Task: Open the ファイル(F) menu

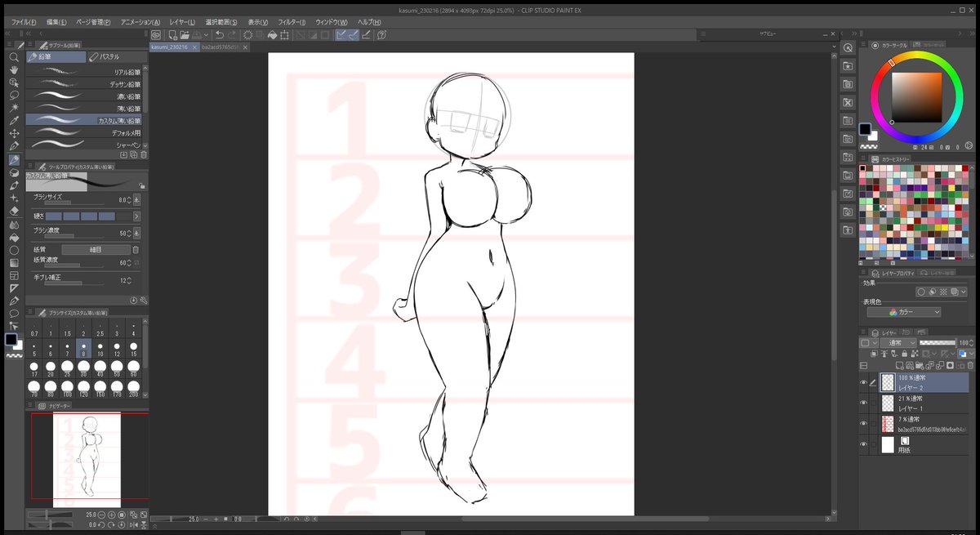Action: click(23, 21)
